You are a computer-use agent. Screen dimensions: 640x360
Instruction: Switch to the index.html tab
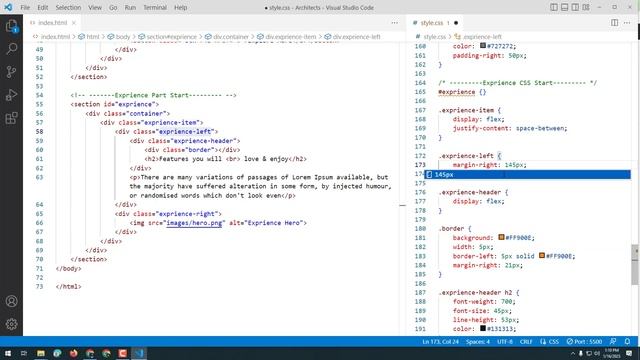(53, 23)
